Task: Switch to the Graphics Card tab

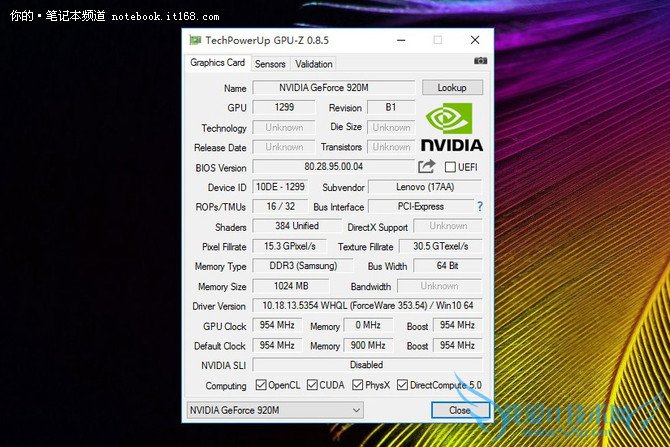Action: click(x=217, y=63)
